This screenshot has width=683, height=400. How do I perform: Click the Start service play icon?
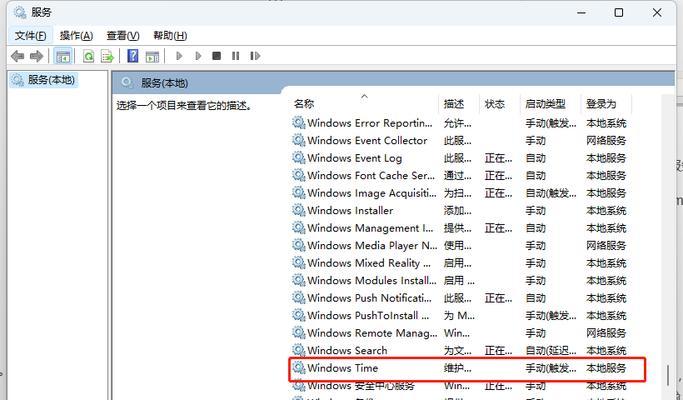coord(179,56)
